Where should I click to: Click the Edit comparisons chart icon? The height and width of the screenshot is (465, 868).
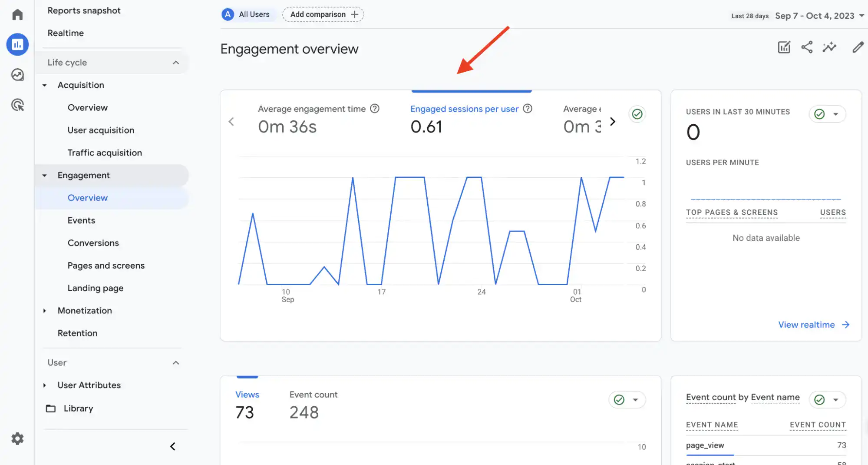tap(784, 47)
